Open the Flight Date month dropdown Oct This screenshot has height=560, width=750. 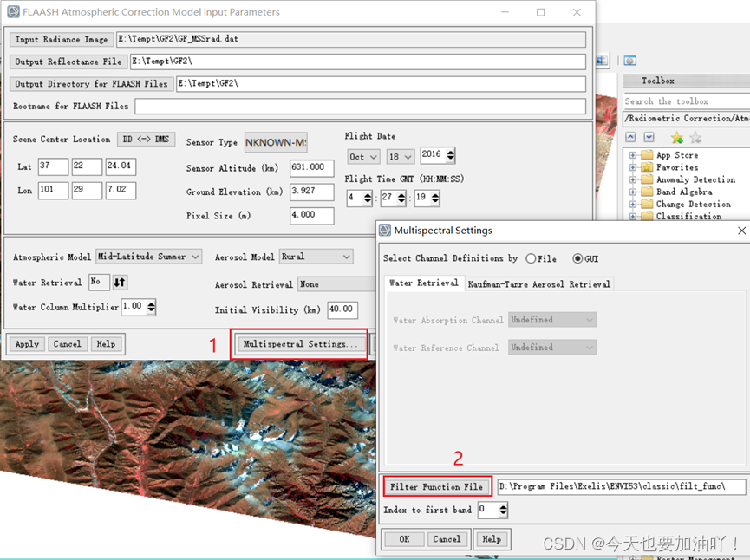pos(363,157)
